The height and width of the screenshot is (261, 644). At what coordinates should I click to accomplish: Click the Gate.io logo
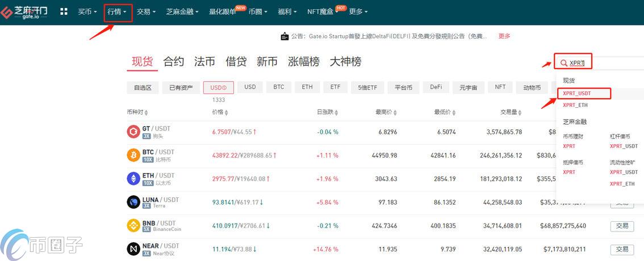(x=24, y=11)
